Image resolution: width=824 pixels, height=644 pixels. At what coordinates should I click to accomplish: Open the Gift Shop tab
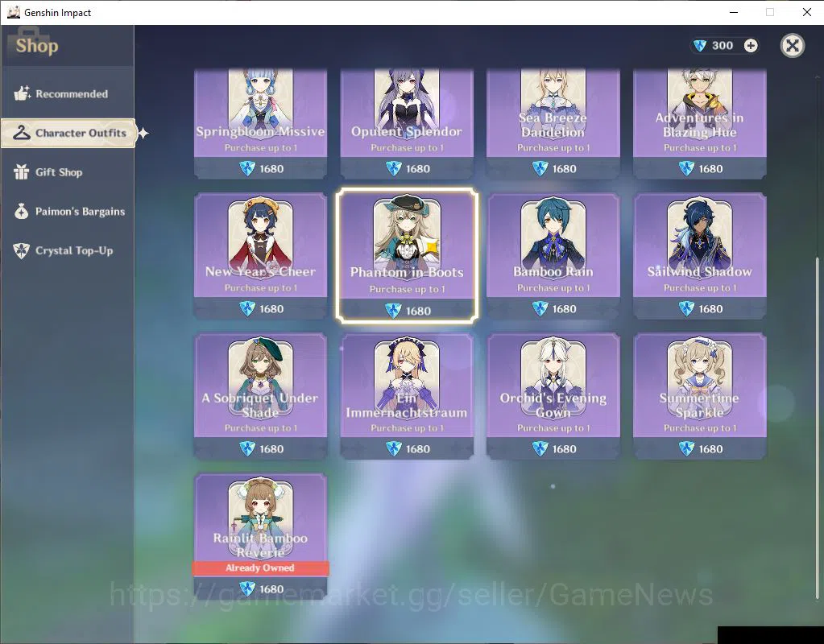[x=68, y=172]
